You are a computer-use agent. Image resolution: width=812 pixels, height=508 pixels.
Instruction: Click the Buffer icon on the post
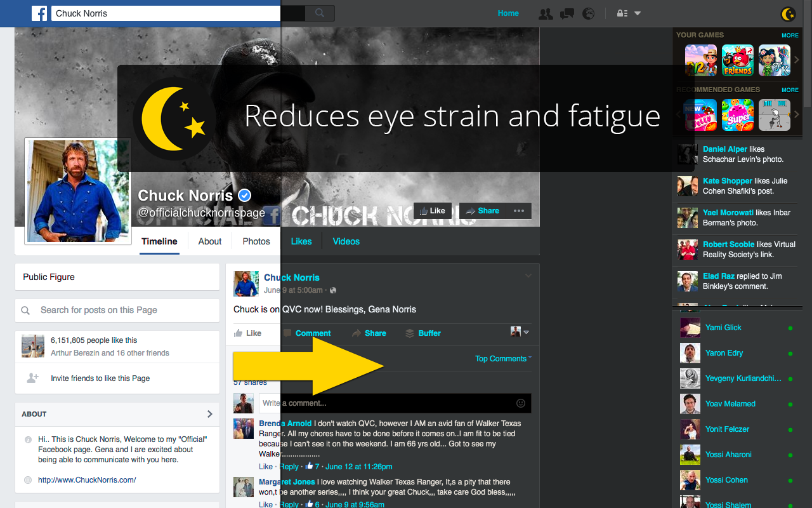pos(410,333)
